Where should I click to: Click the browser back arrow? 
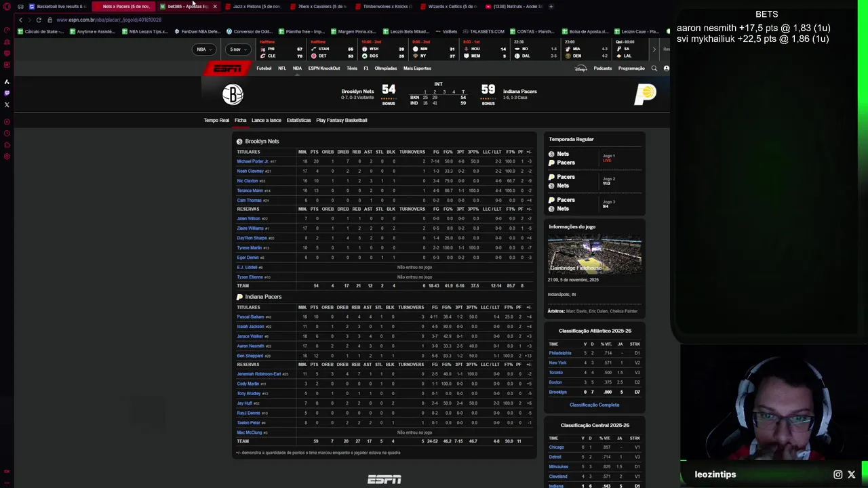[20, 20]
